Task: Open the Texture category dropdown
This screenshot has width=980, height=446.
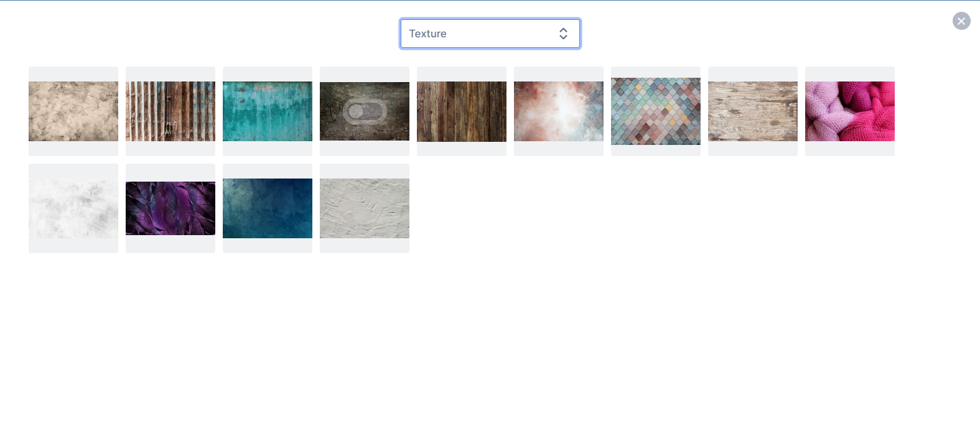Action: click(x=490, y=34)
